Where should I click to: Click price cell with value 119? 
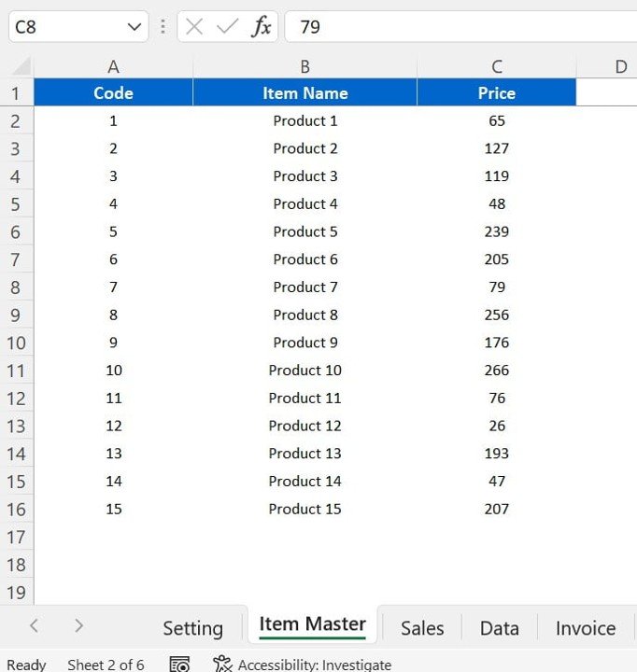497,176
